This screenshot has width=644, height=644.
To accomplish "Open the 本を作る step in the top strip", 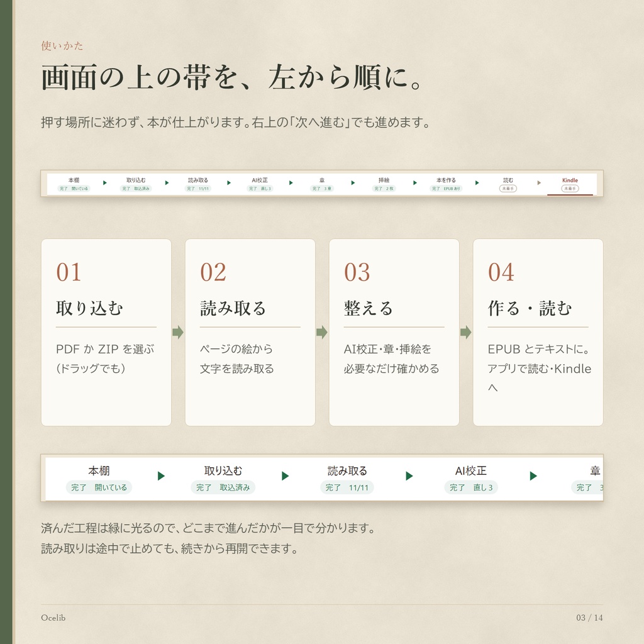I will click(446, 184).
